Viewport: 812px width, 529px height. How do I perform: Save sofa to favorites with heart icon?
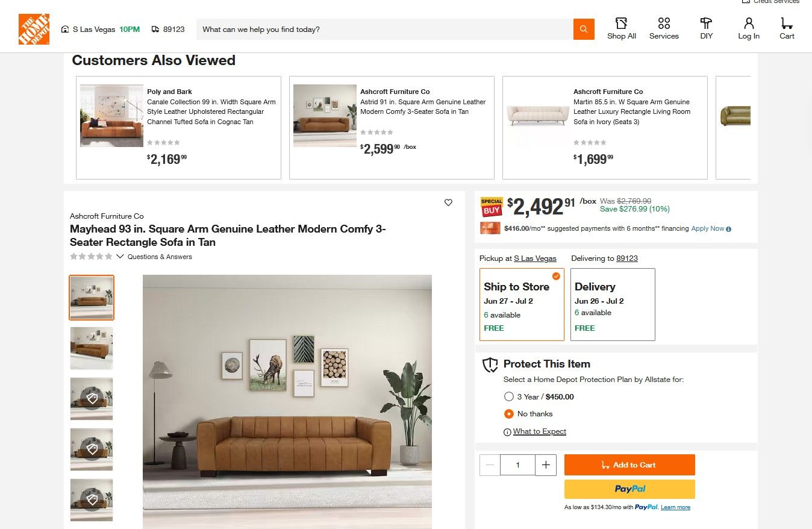coord(448,202)
